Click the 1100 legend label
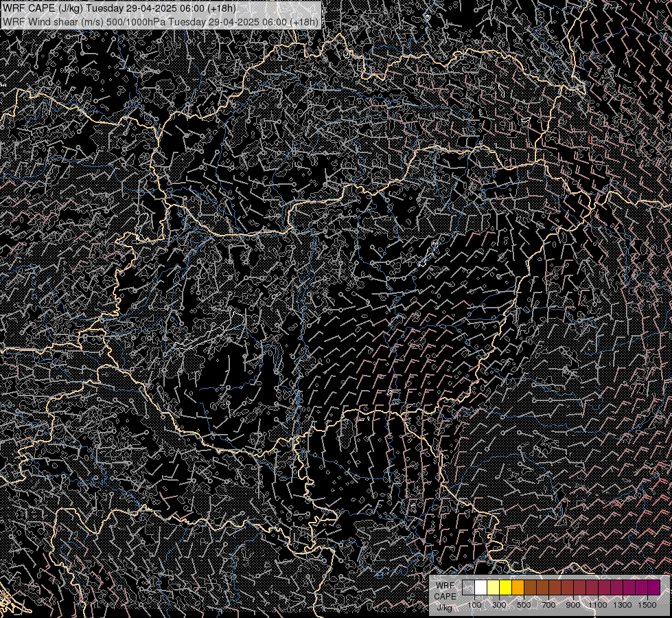The height and width of the screenshot is (618, 672). (x=597, y=605)
